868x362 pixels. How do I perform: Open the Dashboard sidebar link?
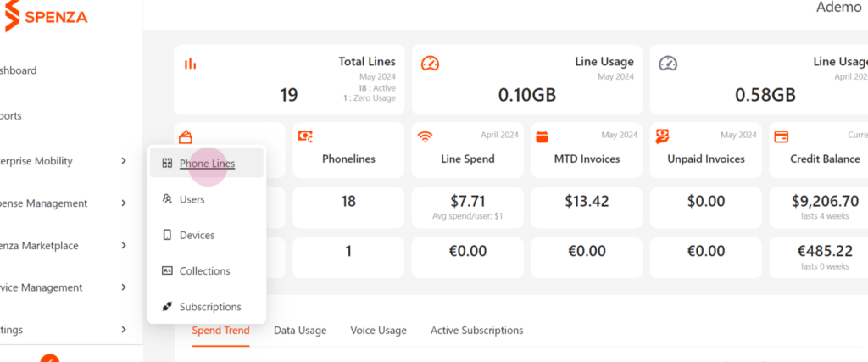pos(19,70)
